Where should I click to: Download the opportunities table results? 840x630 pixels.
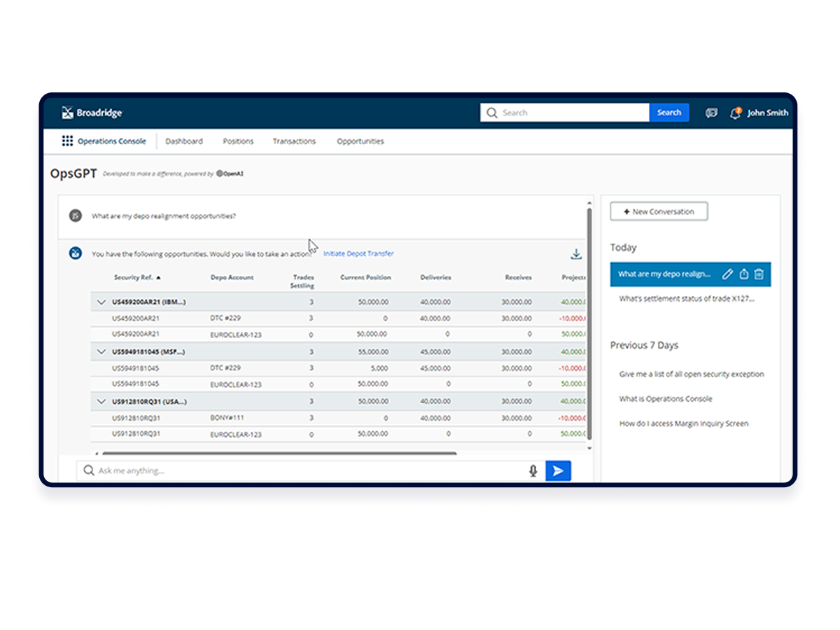(576, 254)
